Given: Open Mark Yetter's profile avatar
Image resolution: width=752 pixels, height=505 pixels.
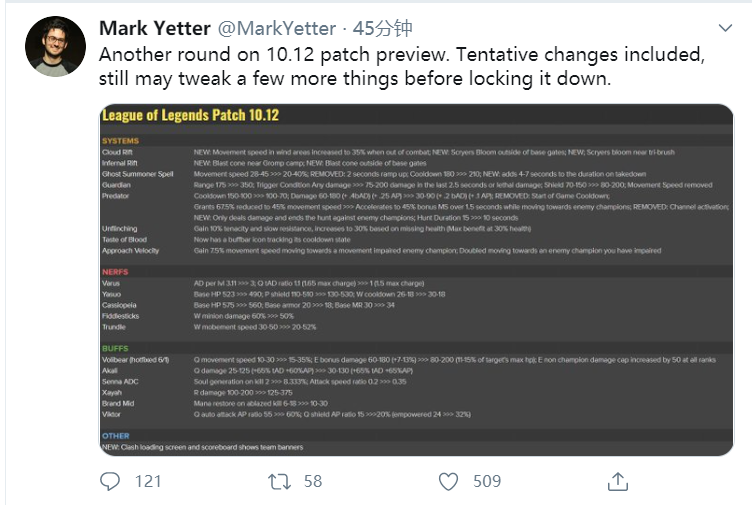Looking at the screenshot, I should 56,47.
